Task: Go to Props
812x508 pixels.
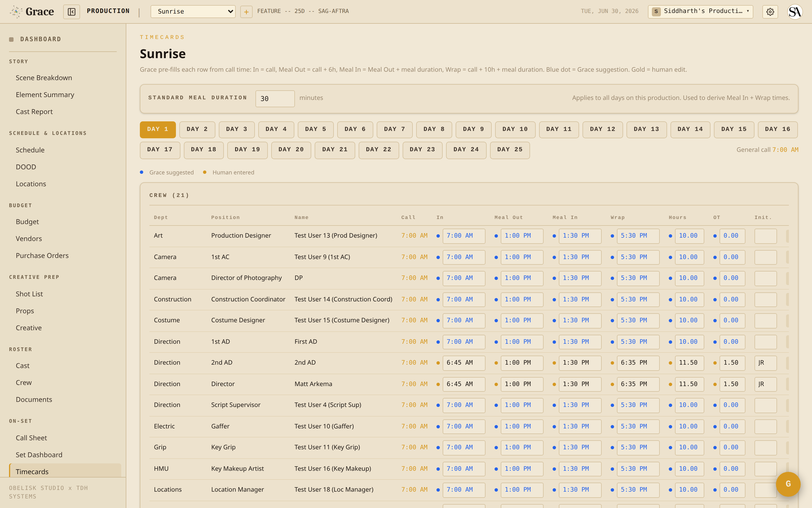Action: [25, 311]
